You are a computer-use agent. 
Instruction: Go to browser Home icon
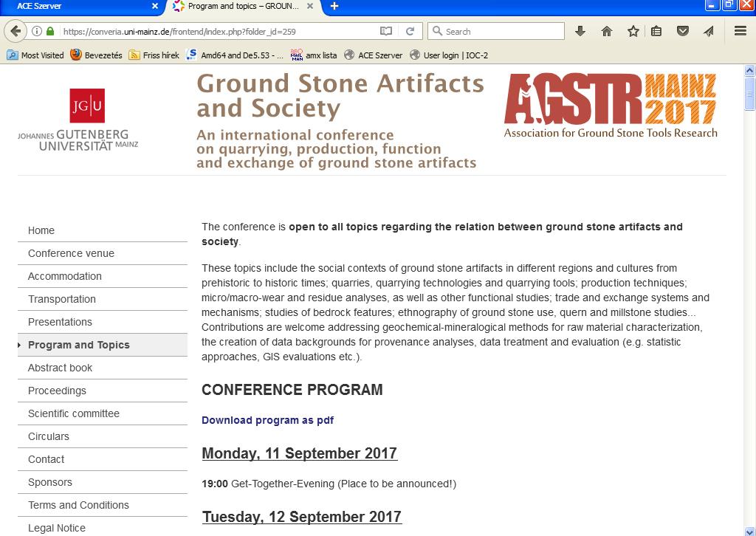point(607,31)
